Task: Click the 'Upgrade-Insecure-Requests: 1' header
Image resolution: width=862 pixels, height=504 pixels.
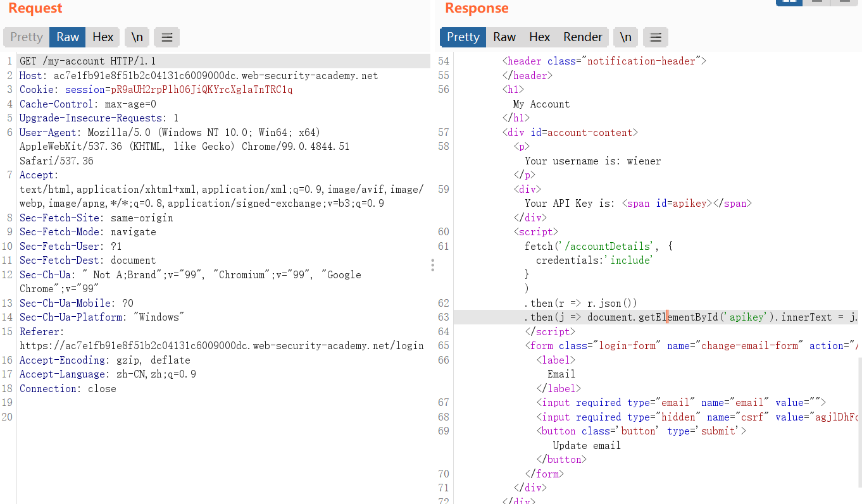Action: [99, 118]
